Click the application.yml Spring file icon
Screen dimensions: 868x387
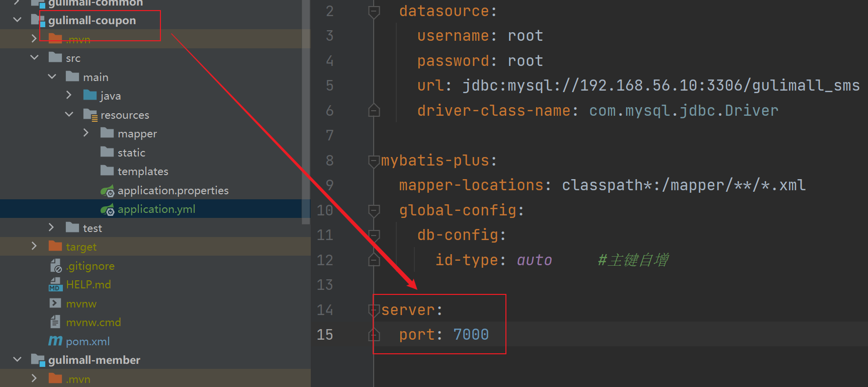click(108, 209)
